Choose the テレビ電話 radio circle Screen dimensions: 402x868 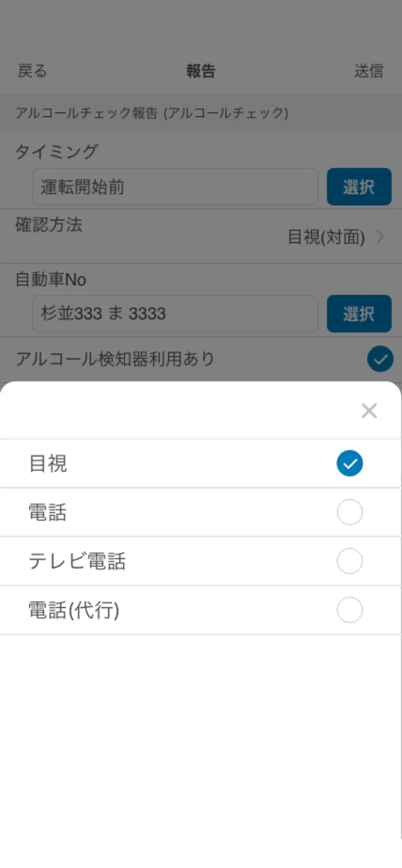[x=350, y=561]
